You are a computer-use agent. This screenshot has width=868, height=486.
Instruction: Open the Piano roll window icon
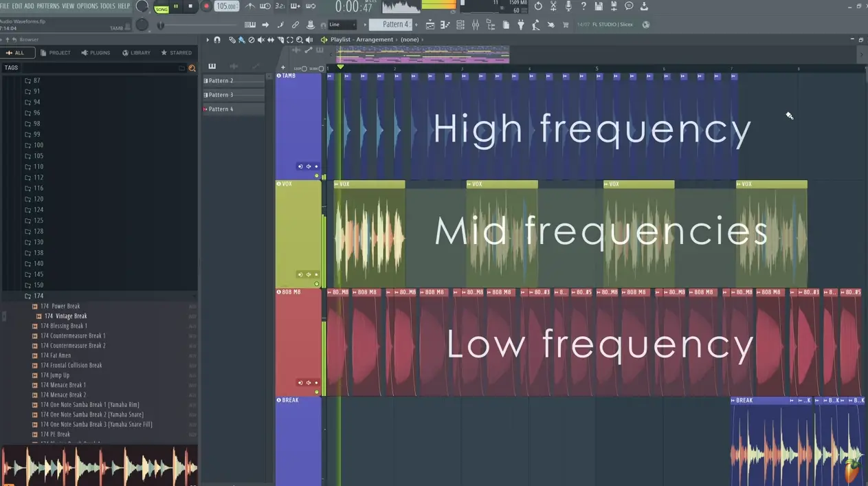(x=445, y=25)
